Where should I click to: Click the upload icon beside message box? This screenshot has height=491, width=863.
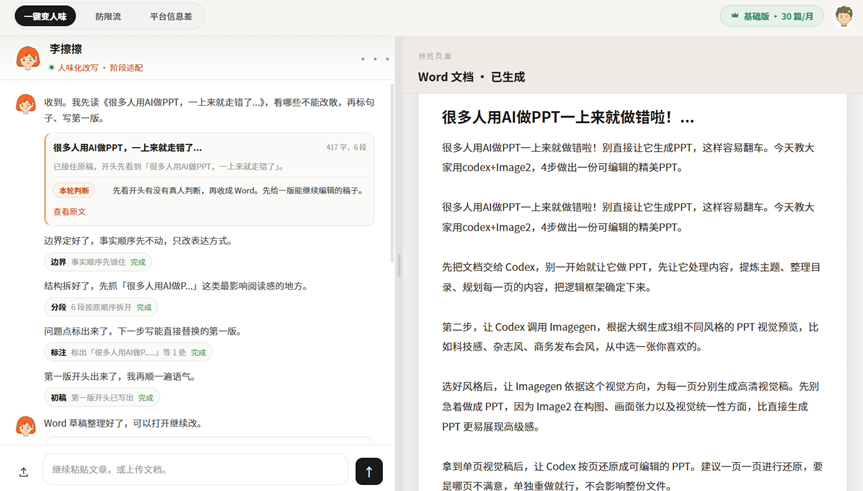point(24,472)
